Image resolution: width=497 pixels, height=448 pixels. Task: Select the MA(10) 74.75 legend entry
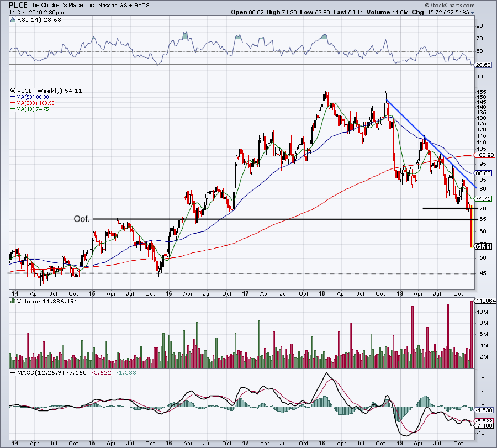30,109
